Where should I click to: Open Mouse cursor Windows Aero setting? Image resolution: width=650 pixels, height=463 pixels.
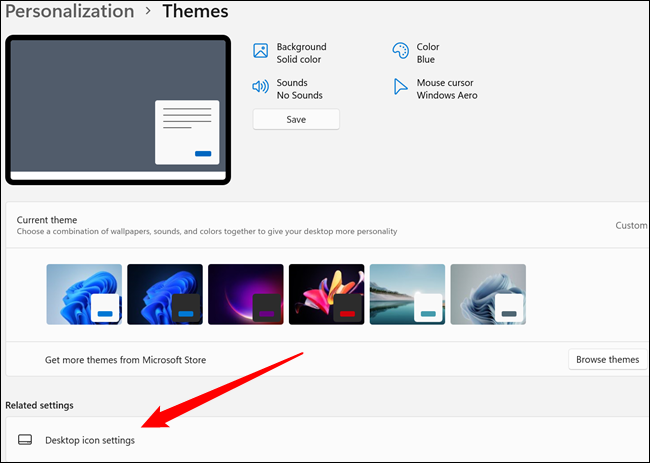tap(446, 89)
